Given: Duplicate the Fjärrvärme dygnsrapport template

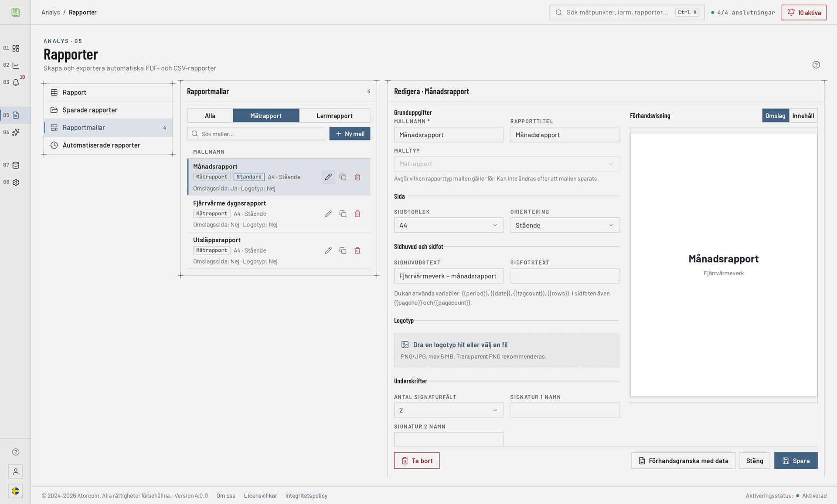Looking at the screenshot, I should [x=343, y=214].
